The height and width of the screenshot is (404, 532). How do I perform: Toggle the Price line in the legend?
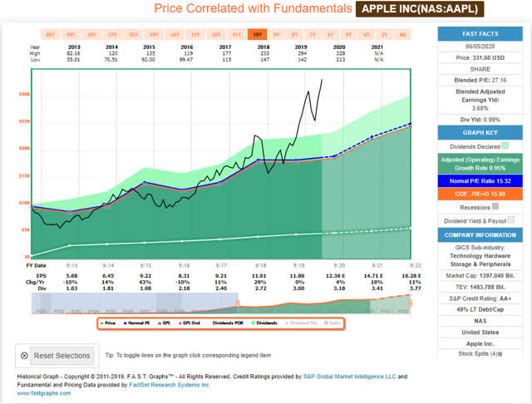coord(108,323)
